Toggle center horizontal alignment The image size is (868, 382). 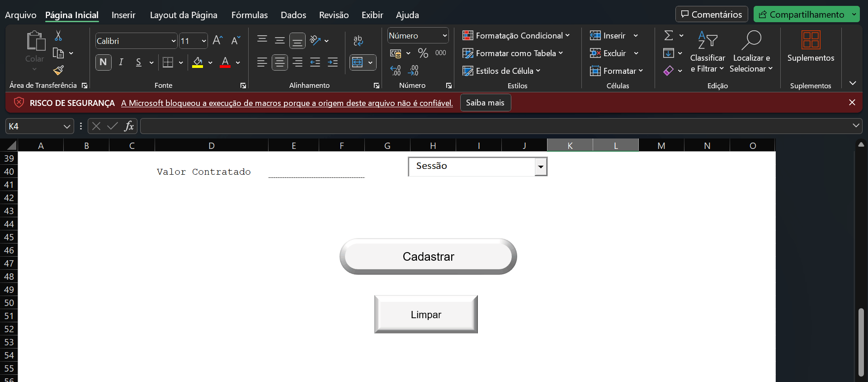click(x=280, y=62)
